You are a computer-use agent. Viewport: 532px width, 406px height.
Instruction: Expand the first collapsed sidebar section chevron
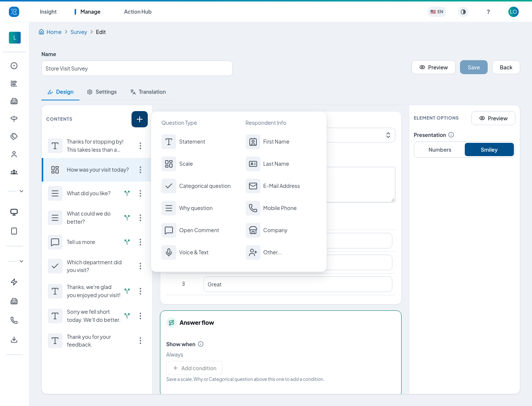click(21, 191)
